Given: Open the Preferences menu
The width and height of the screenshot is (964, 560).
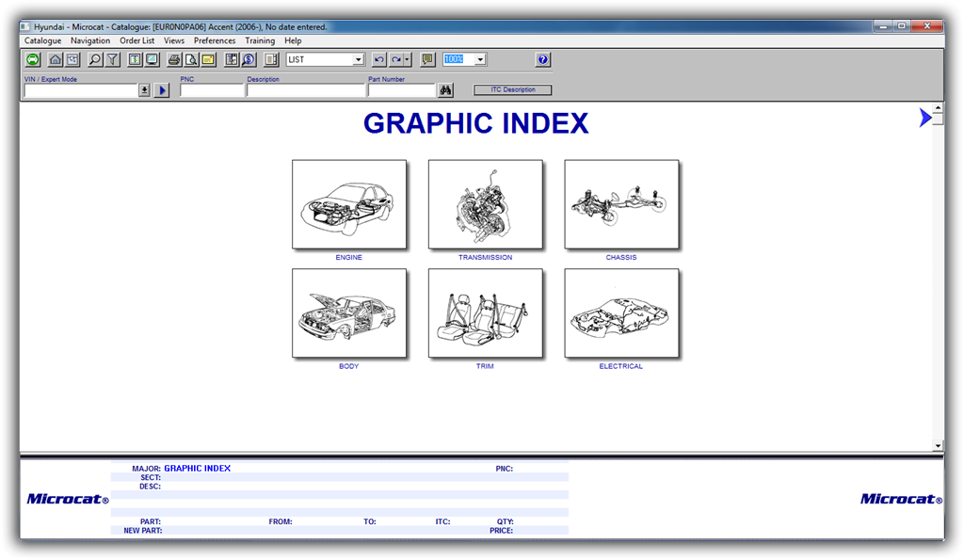Looking at the screenshot, I should point(215,40).
